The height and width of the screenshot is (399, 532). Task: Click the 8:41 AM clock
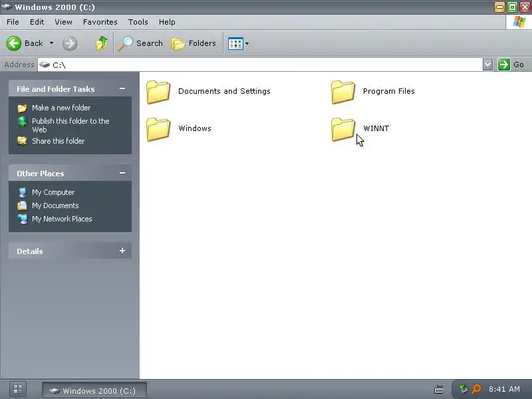pyautogui.click(x=504, y=389)
